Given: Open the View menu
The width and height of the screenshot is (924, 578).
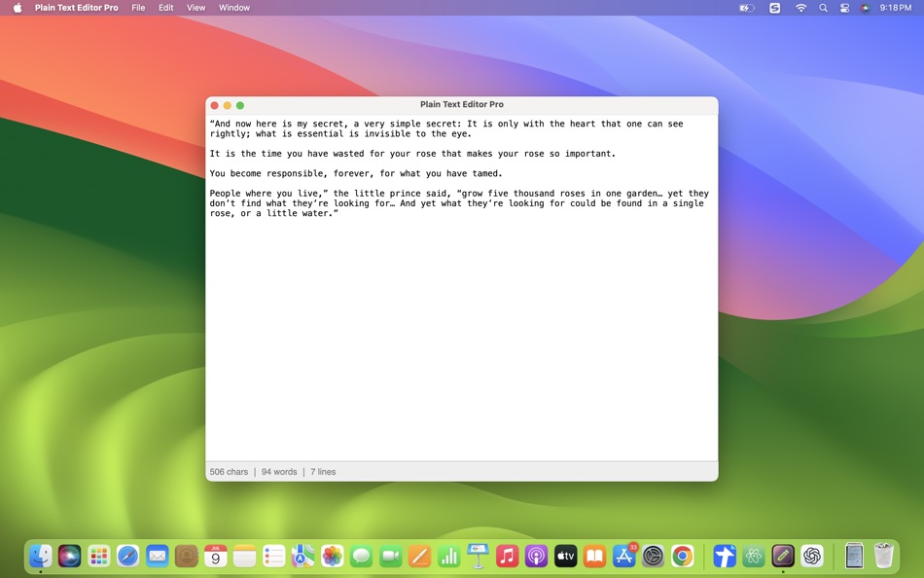Looking at the screenshot, I should coord(195,8).
